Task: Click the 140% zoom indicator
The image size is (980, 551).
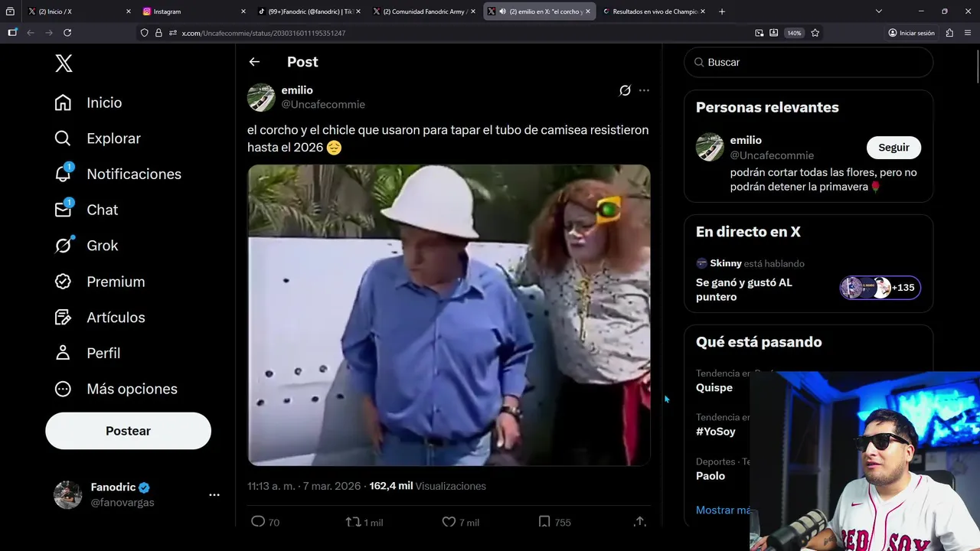Action: pos(794,33)
